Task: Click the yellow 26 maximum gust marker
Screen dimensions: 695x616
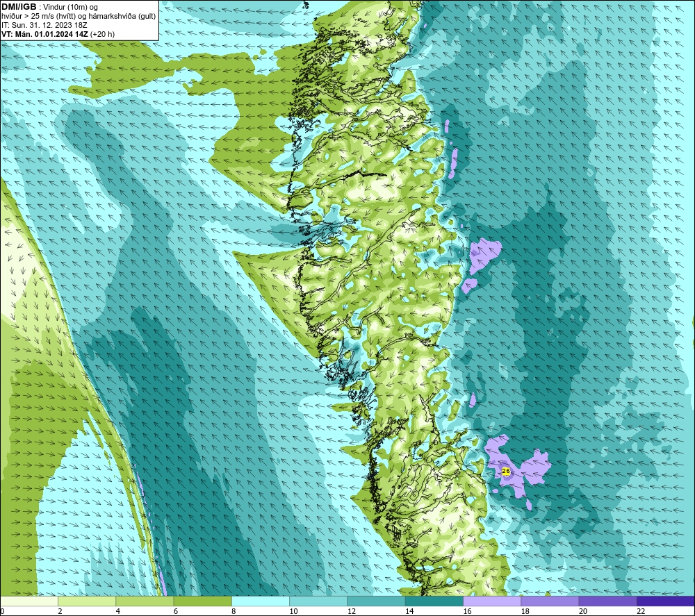Action: click(x=506, y=471)
